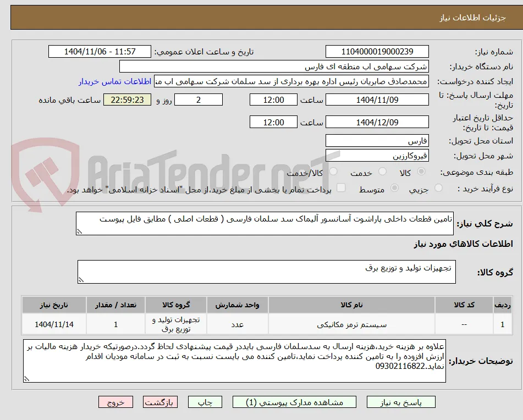This screenshot has width=523, height=420.
Task: Click the 'گروه کالا' column header
Action: pyautogui.click(x=176, y=305)
